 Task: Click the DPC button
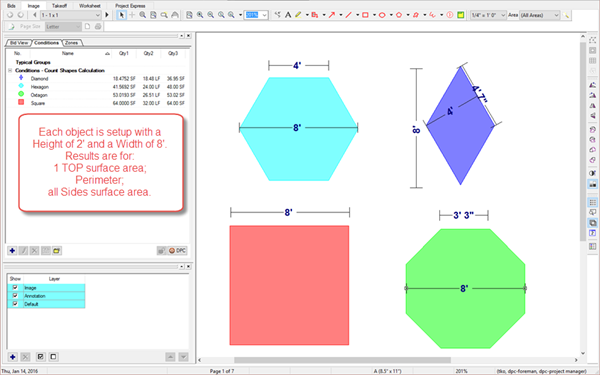[x=177, y=251]
